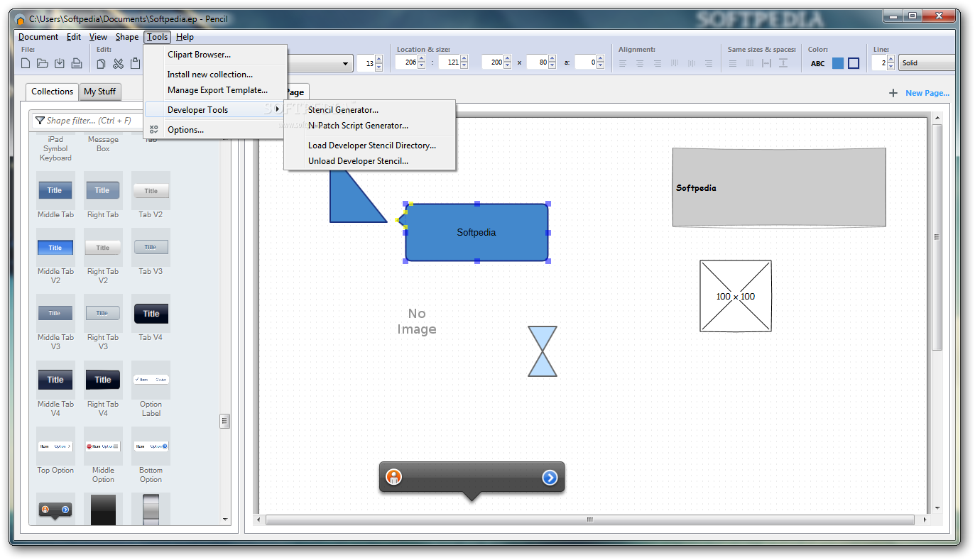
Task: Switch to the My Stuff tab
Action: (x=99, y=92)
